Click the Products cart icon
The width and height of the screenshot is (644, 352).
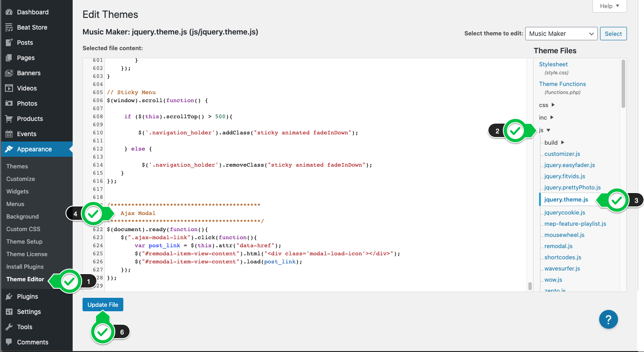click(9, 119)
